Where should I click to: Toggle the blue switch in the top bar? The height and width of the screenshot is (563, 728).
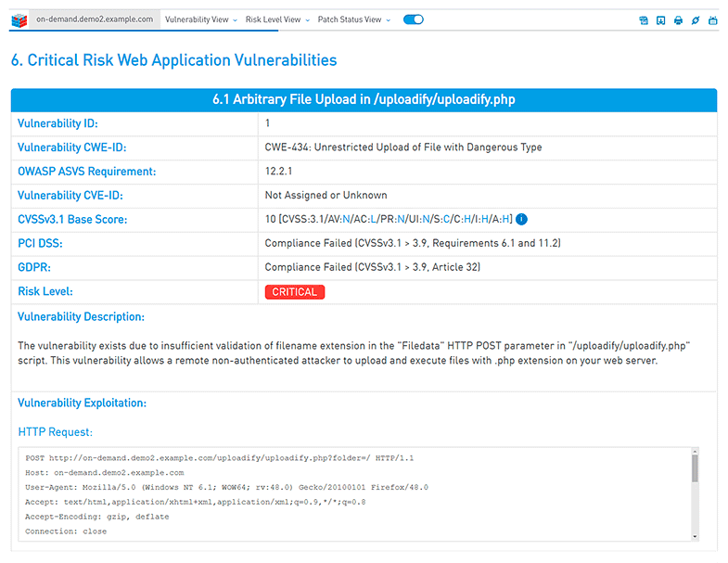coord(414,19)
